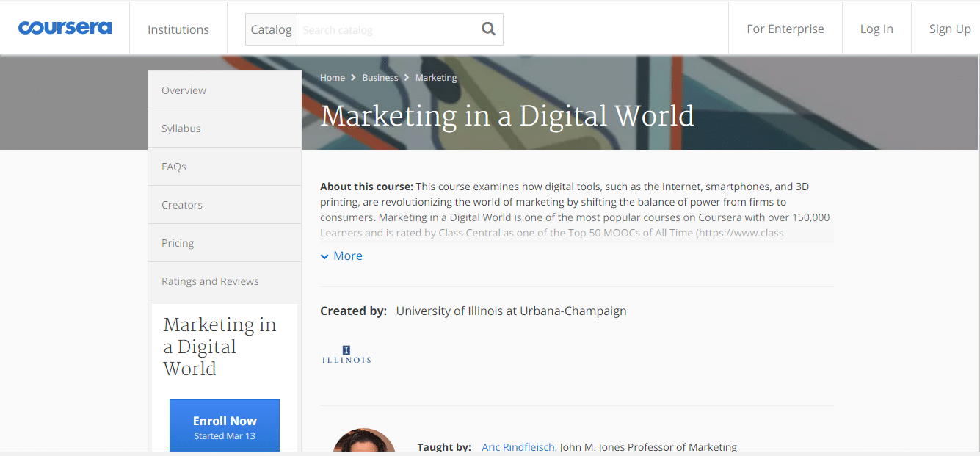The height and width of the screenshot is (456, 980).
Task: Expand the course description with More
Action: point(341,256)
